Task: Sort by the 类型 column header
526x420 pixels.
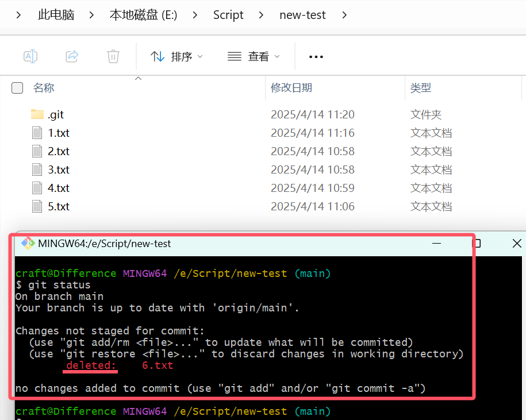Action: (421, 88)
